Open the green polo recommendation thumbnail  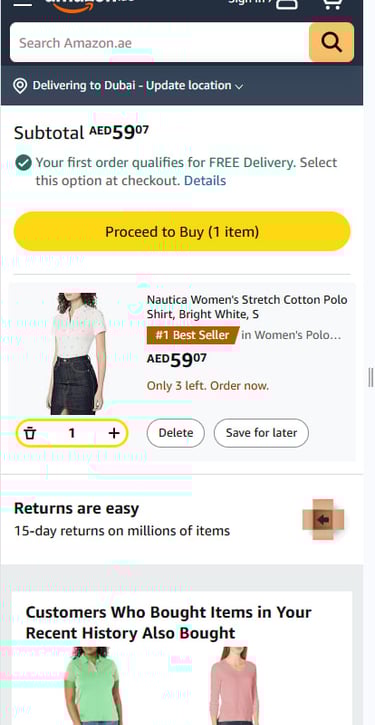click(x=91, y=686)
